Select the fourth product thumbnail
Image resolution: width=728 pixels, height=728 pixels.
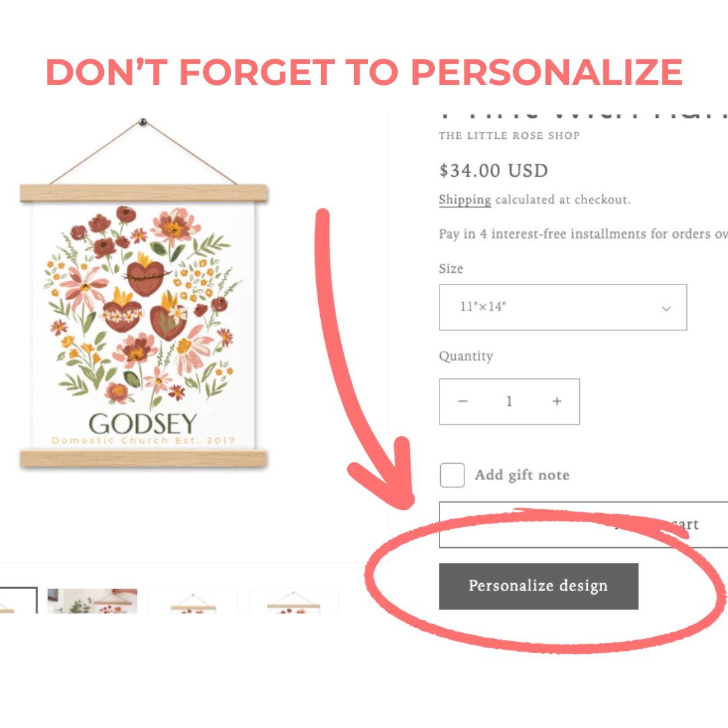point(293,601)
